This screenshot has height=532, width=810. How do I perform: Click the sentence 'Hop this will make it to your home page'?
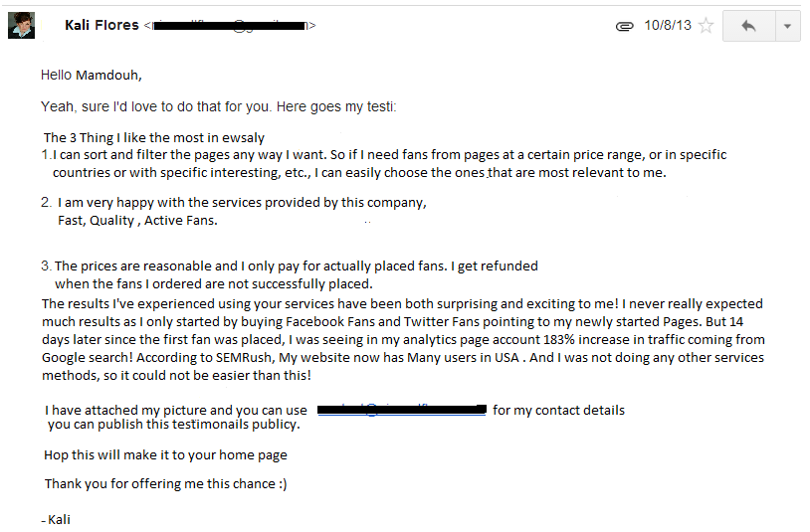tap(165, 454)
